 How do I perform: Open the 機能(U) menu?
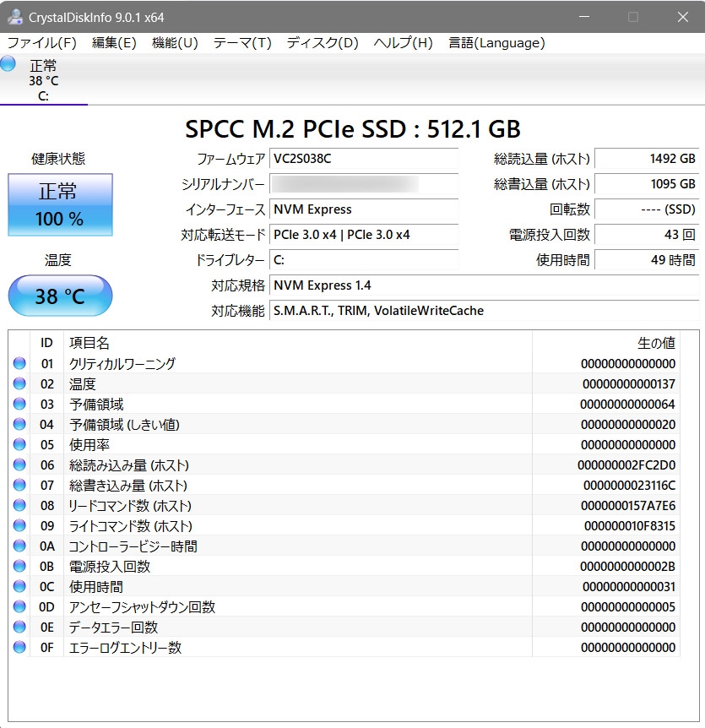pos(175,43)
